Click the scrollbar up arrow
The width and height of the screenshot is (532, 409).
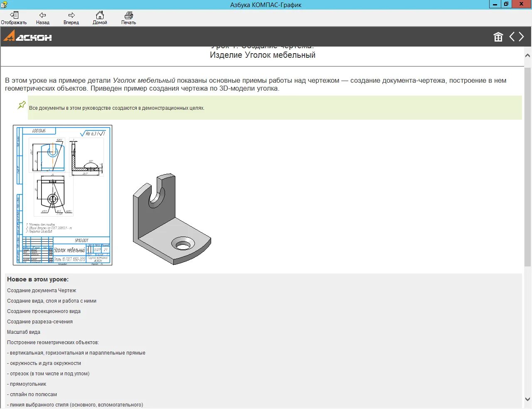(527, 55)
